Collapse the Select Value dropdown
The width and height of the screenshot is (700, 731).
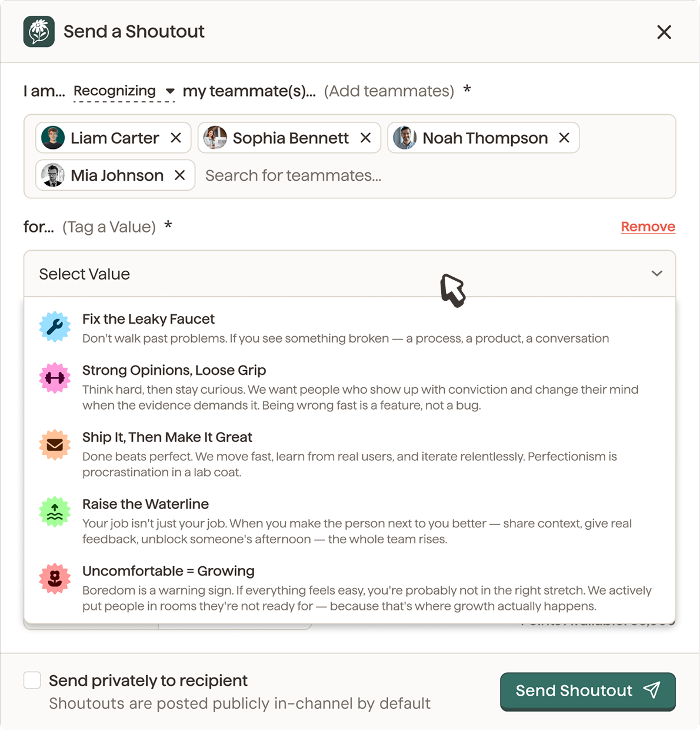click(349, 274)
